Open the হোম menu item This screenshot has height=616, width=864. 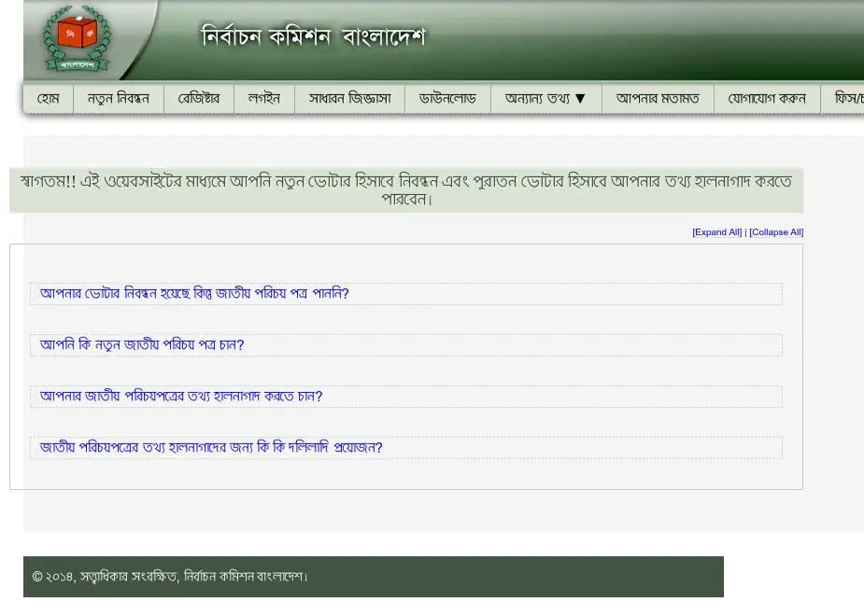(48, 99)
